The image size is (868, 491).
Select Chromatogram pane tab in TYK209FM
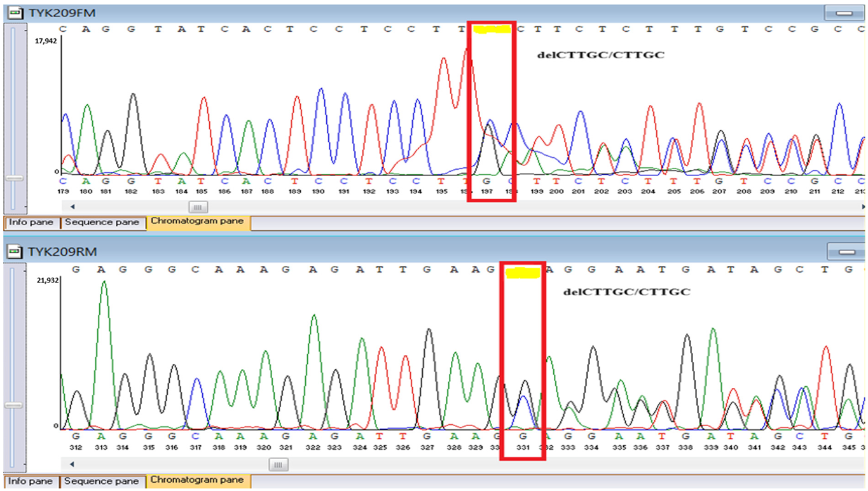(x=196, y=222)
